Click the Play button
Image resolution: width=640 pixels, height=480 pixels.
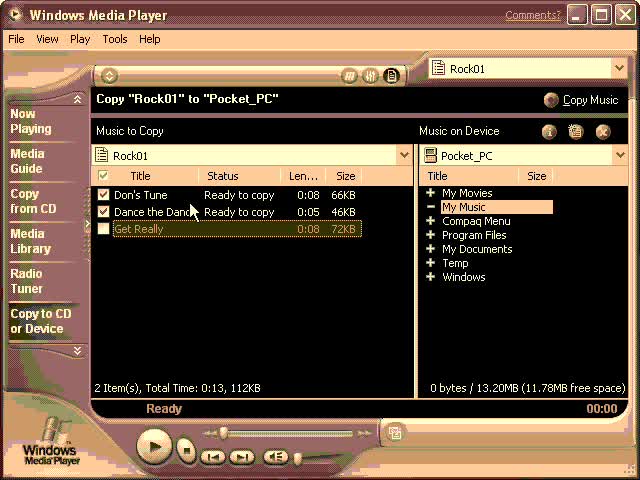point(154,446)
